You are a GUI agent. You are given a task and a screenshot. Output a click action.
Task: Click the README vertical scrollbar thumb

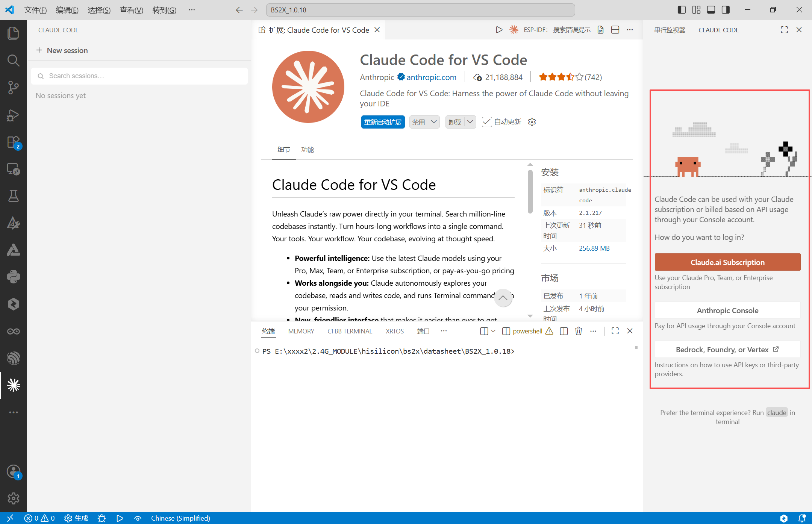point(530,192)
